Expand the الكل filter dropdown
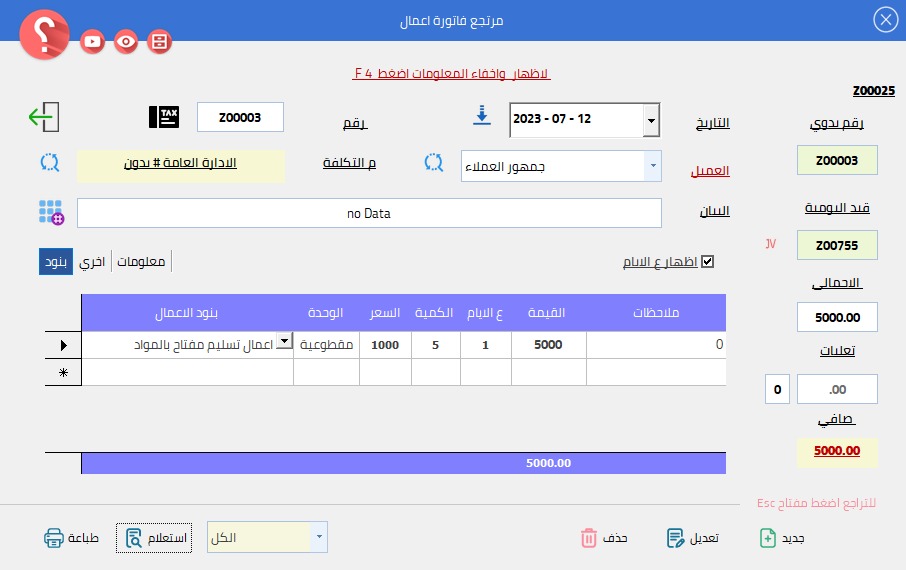The image size is (906, 570). pyautogui.click(x=319, y=538)
